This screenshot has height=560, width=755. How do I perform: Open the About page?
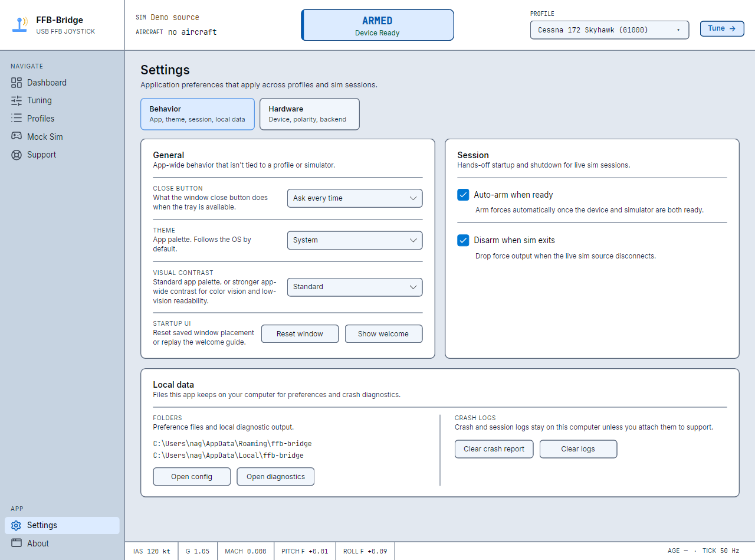(x=62, y=543)
